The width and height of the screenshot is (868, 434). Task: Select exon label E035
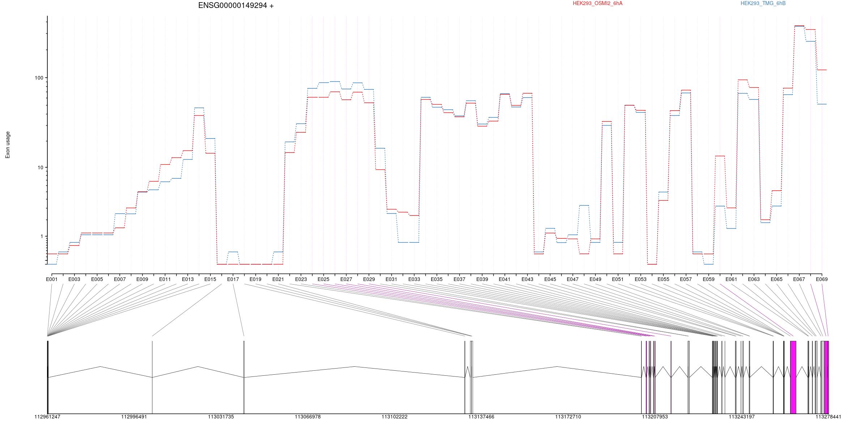click(x=437, y=279)
